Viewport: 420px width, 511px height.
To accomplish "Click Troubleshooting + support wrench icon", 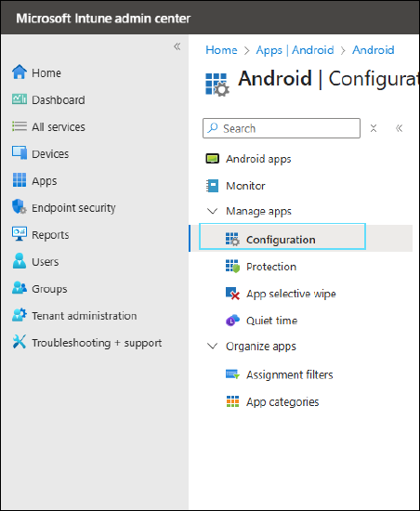I will [x=20, y=342].
